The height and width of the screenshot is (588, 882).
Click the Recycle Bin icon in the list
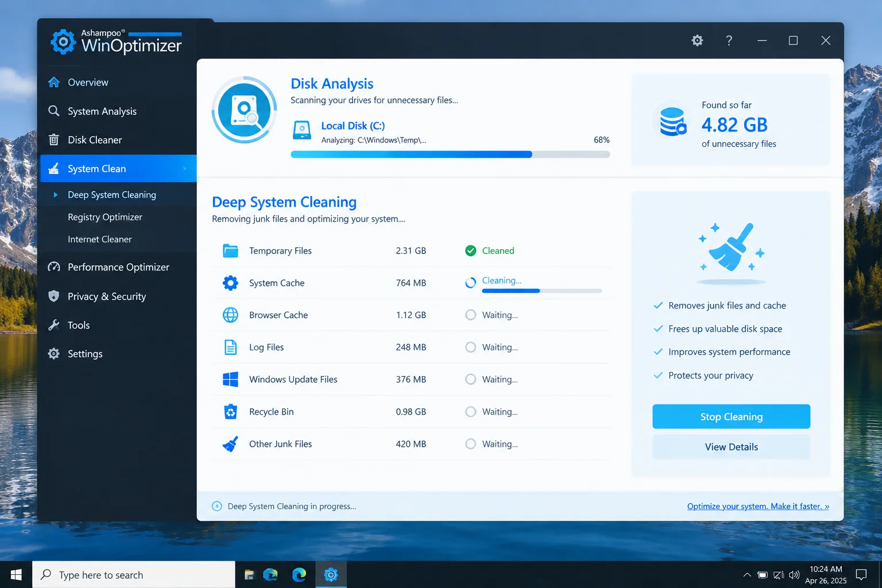(230, 411)
